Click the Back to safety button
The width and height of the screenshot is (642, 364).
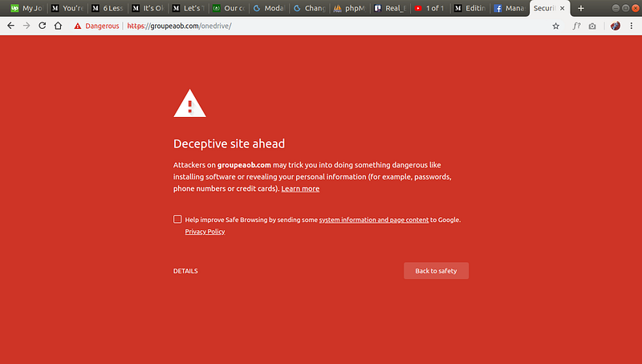pos(436,271)
